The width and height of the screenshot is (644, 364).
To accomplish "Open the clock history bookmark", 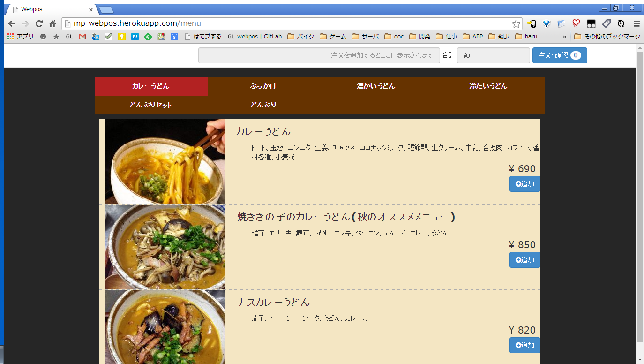I will click(43, 36).
